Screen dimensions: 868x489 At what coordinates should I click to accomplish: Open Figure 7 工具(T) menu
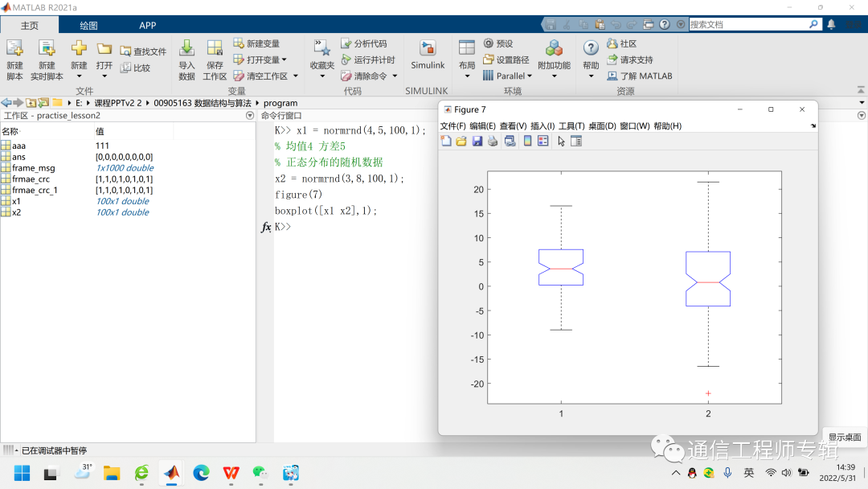coord(571,125)
